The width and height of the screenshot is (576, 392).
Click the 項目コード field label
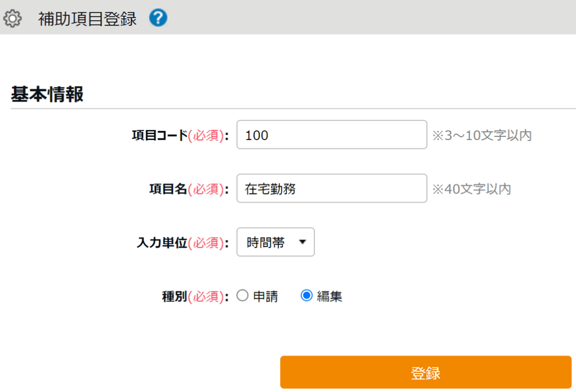click(x=159, y=136)
